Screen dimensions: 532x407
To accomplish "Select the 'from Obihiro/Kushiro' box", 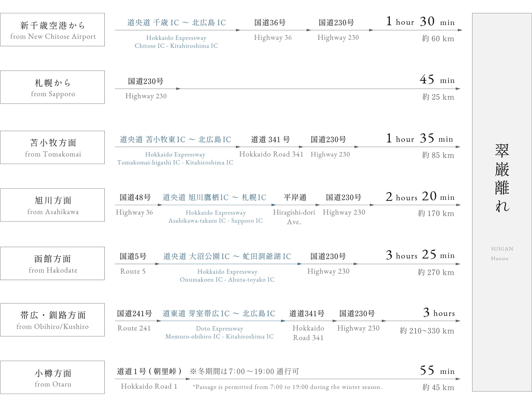I will [52, 320].
